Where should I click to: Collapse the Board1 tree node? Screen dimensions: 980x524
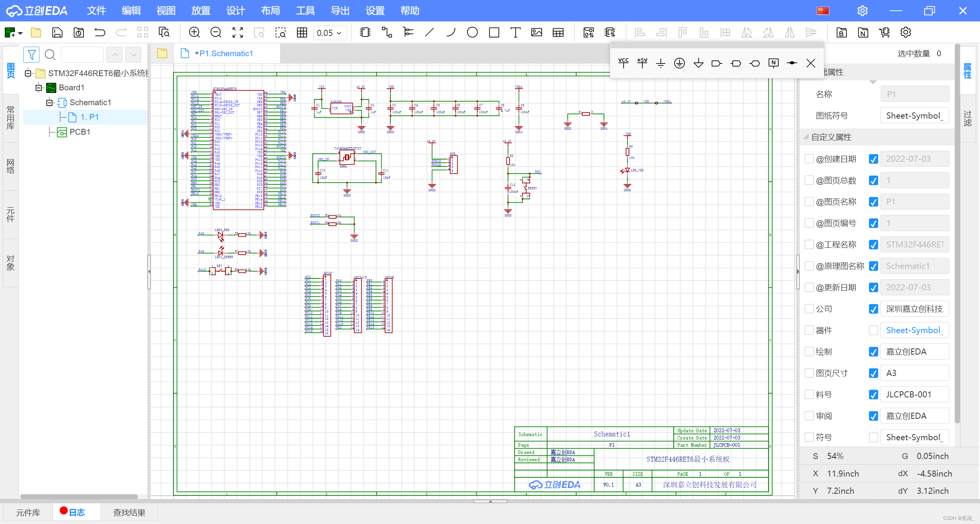coord(39,88)
